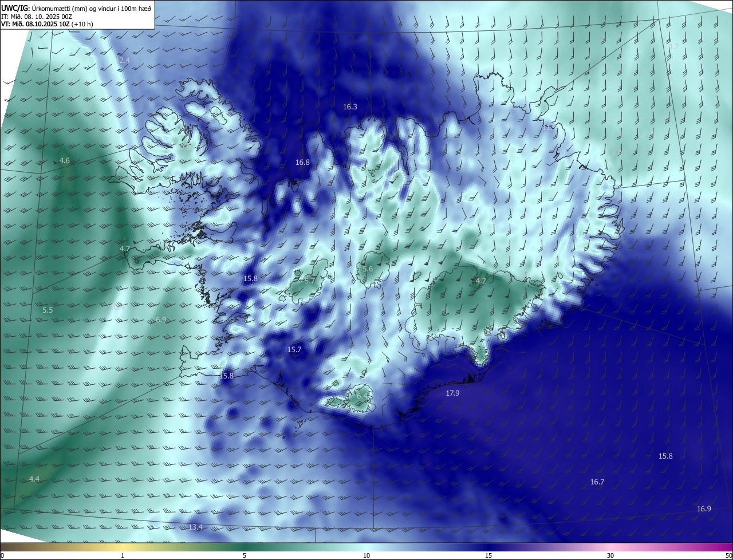Select the 4.6 value label
The width and height of the screenshot is (733, 560).
(65, 161)
